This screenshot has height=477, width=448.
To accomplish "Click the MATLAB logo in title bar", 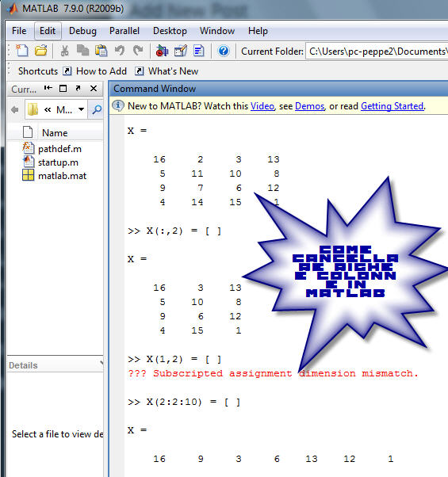I will (x=13, y=9).
